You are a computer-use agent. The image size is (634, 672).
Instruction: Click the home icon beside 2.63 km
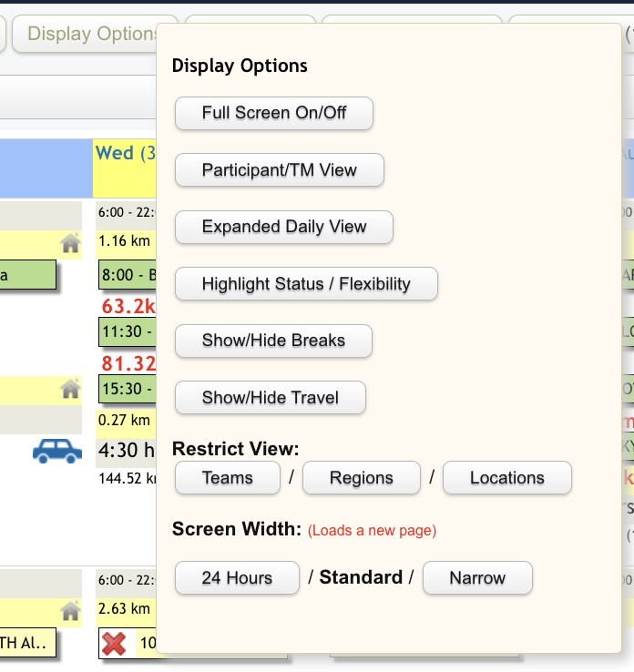(70, 611)
